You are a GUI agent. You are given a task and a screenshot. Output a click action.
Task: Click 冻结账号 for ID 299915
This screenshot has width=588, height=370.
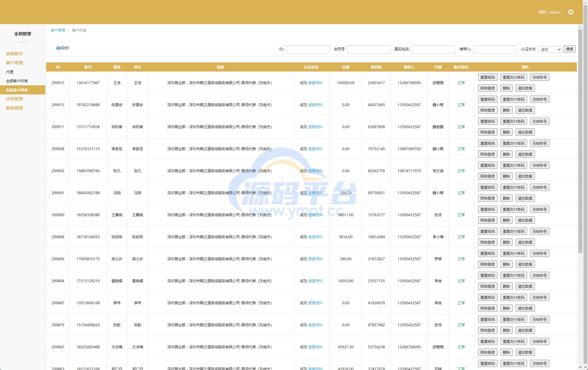coord(539,77)
